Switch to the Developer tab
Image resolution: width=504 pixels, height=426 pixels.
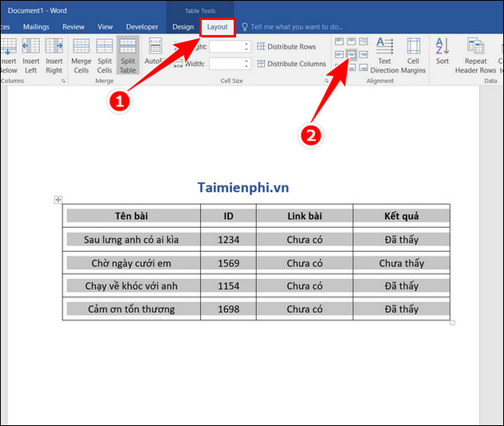142,27
